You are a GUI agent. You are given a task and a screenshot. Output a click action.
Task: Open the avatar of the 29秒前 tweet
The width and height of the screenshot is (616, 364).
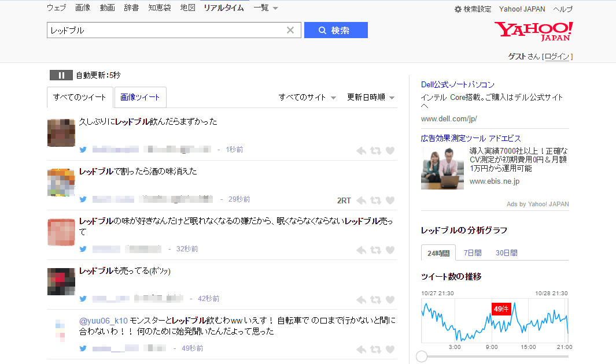tap(61, 183)
